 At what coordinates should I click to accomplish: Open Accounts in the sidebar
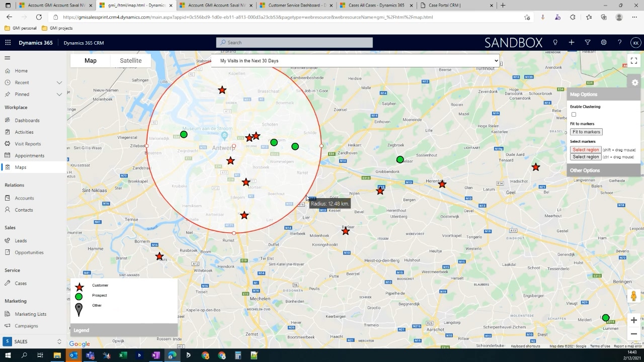tap(24, 198)
